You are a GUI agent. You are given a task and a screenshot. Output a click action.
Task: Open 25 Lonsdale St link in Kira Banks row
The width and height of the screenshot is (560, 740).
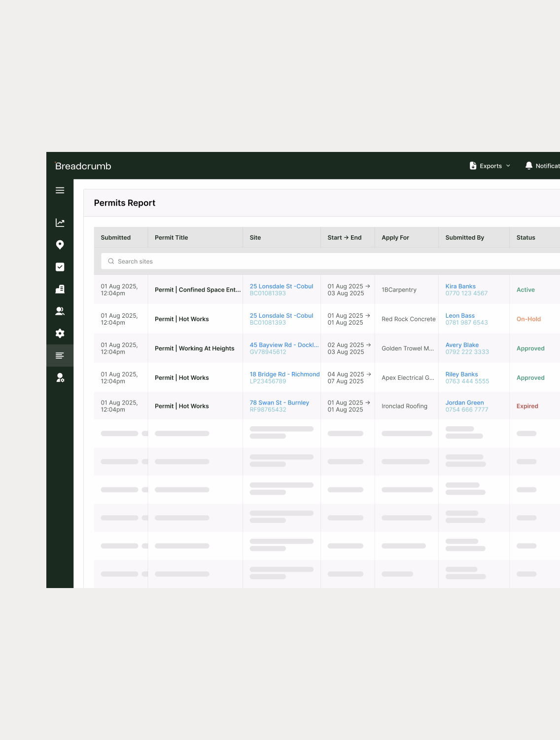tap(281, 286)
